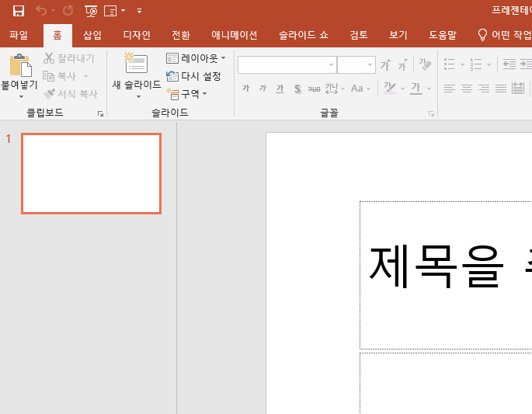
Task: Click the 붙여넣기 paste clipboard icon
Action: pyautogui.click(x=20, y=65)
